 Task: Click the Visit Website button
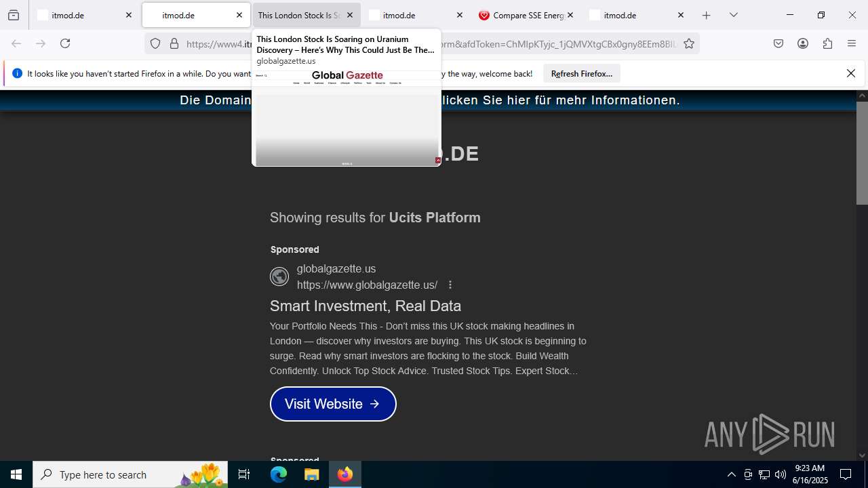click(x=333, y=404)
